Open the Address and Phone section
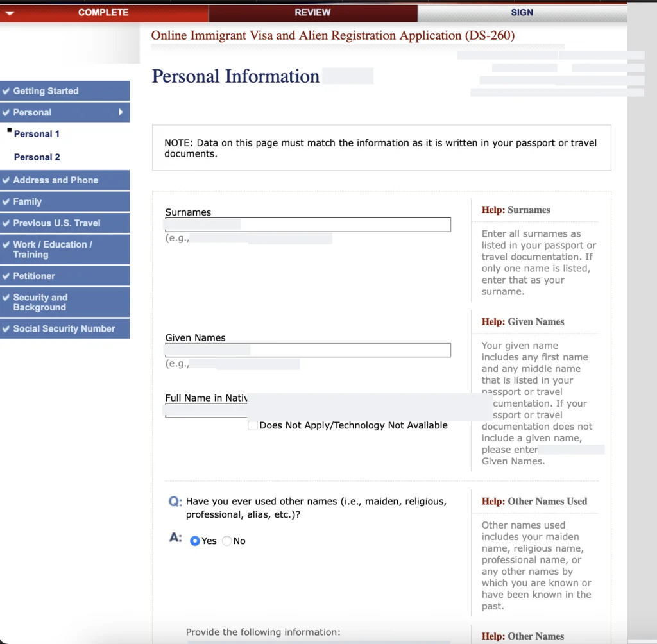Screen dimensions: 657x644 65,180
